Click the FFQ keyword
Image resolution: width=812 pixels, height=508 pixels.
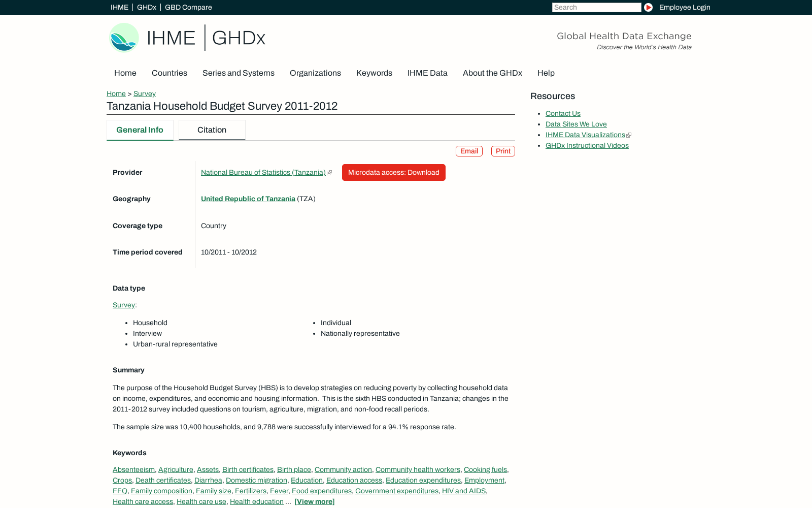[x=120, y=491]
